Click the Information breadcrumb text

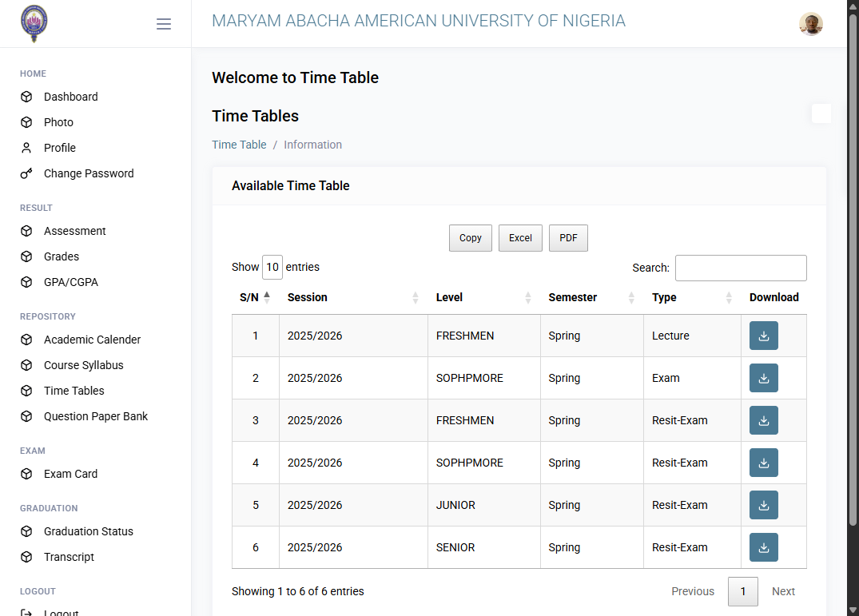coord(312,145)
